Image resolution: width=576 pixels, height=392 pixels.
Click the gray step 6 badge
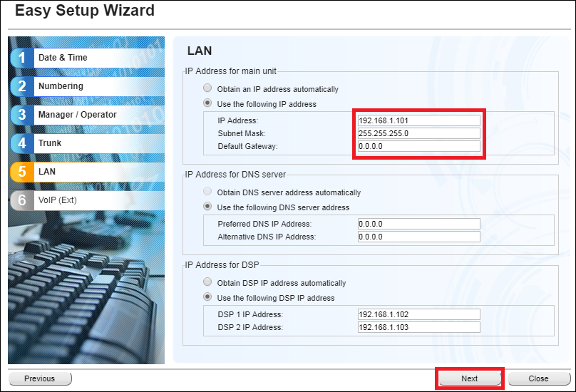tap(22, 200)
